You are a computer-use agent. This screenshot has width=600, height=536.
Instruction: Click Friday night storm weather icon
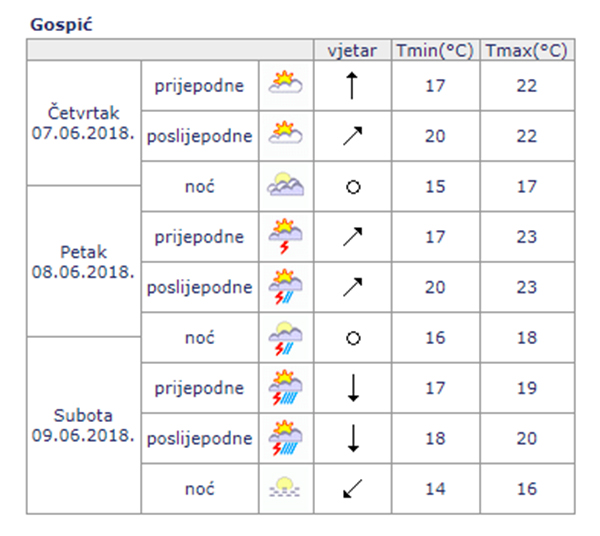pos(286,338)
